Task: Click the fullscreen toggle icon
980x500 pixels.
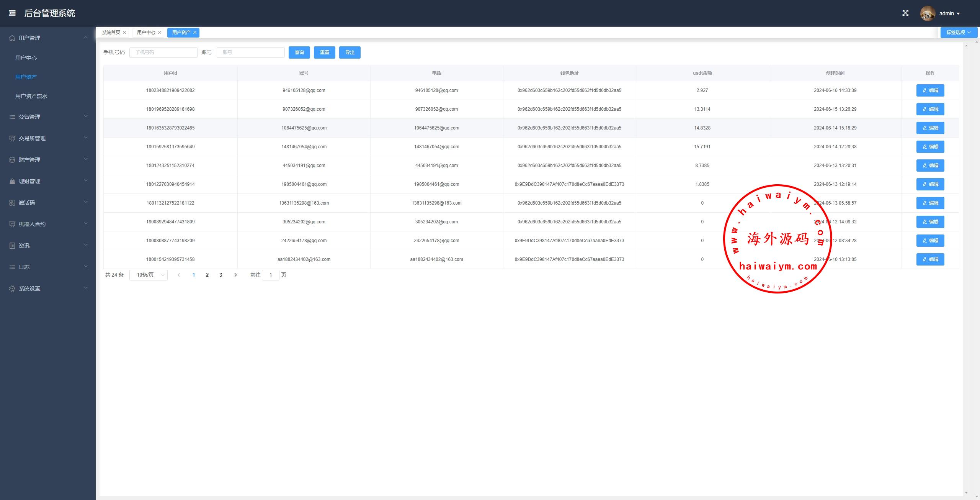Action: 905,13
